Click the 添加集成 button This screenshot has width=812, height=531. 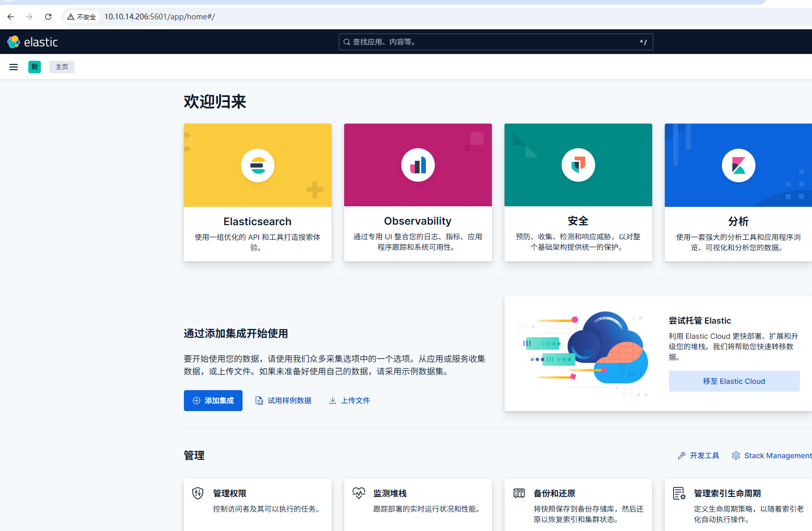(x=213, y=401)
